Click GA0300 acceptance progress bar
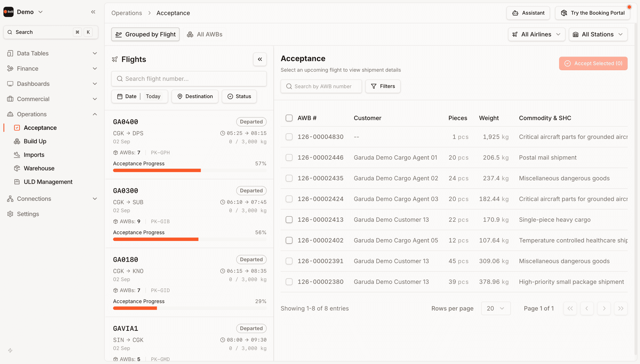Viewport: 640px width, 364px height. [x=190, y=239]
